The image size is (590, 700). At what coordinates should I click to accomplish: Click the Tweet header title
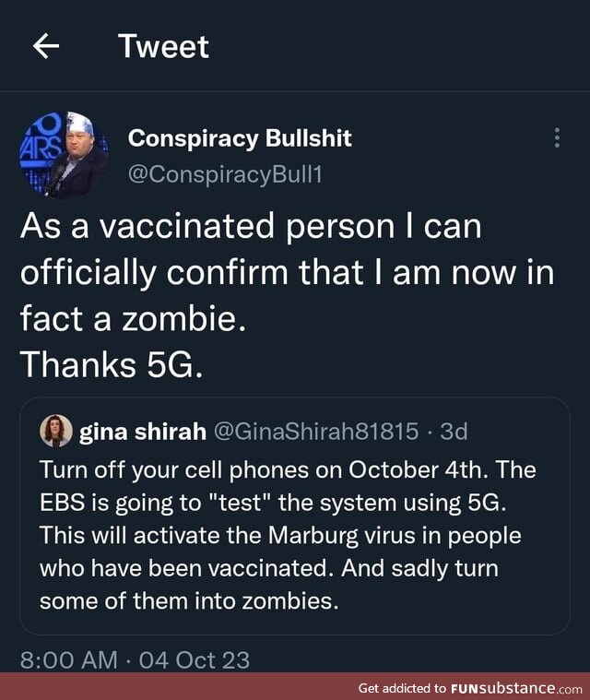pyautogui.click(x=163, y=47)
